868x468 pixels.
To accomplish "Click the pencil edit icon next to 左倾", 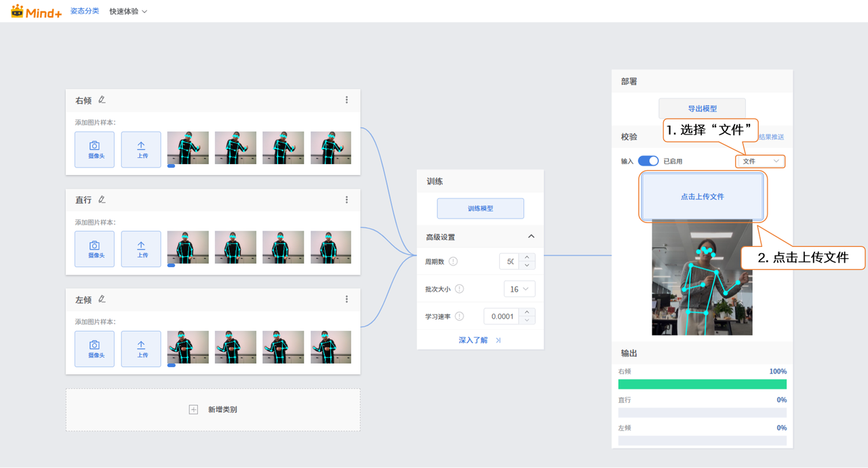I will (102, 299).
